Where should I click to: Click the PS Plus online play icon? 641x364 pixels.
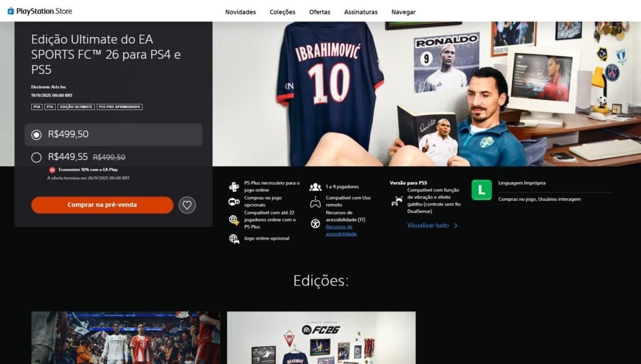pyautogui.click(x=234, y=186)
